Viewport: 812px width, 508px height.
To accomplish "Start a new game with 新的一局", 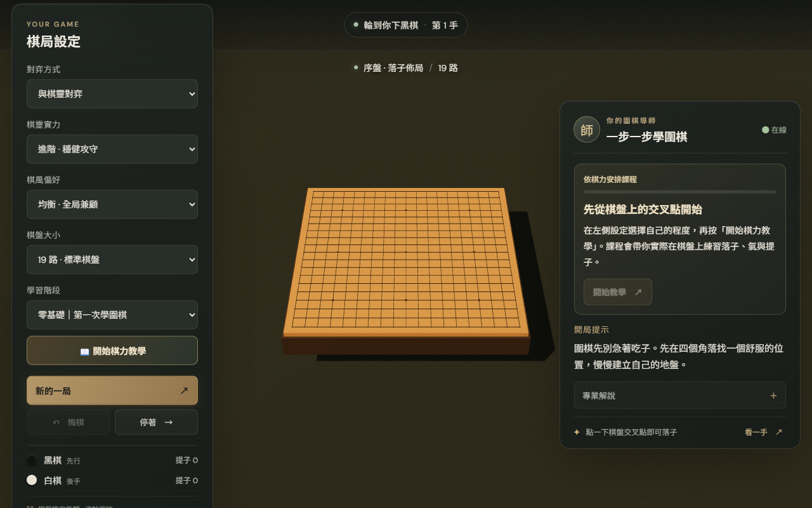I will pyautogui.click(x=112, y=391).
